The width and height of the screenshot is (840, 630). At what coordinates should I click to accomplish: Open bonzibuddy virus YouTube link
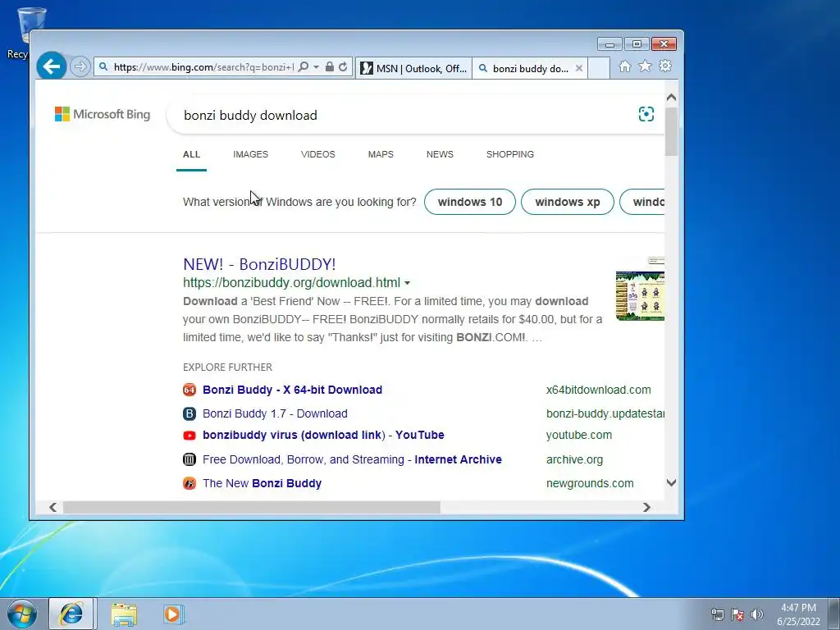pyautogui.click(x=323, y=435)
